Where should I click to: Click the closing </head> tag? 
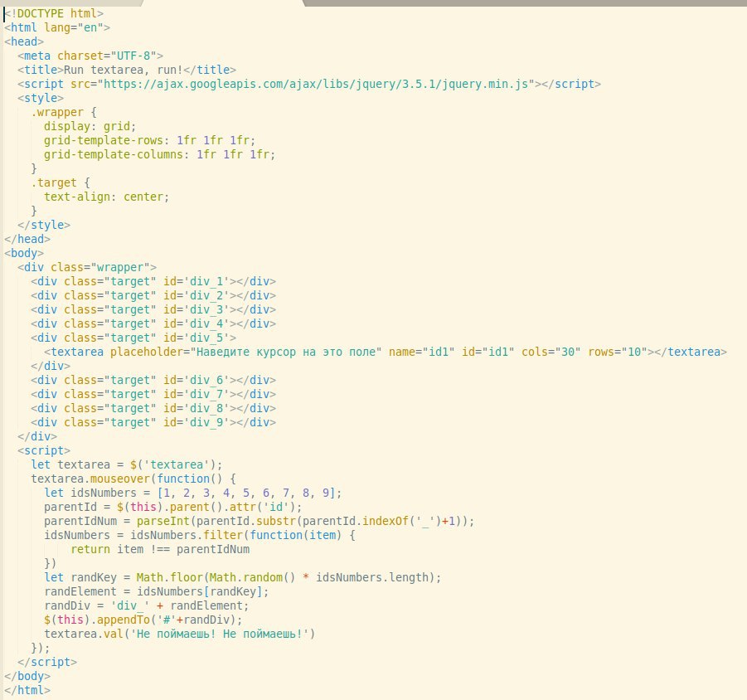point(27,239)
